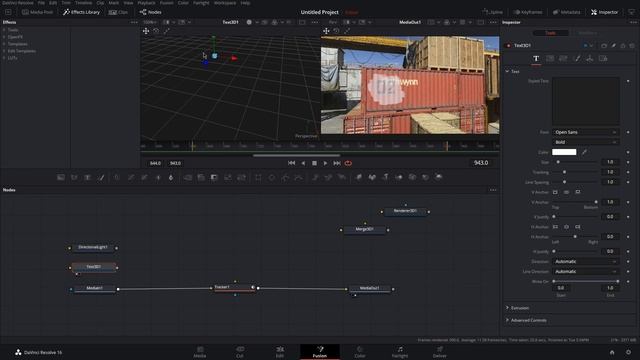Viewport: 640px width, 360px height.
Task: Click the Size slider handle
Action: (558, 162)
